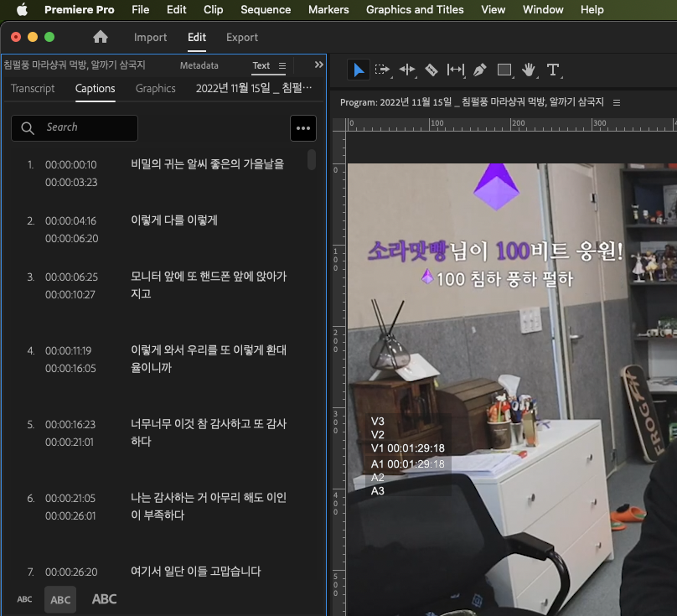
Task: Select the Hand tool
Action: point(529,70)
